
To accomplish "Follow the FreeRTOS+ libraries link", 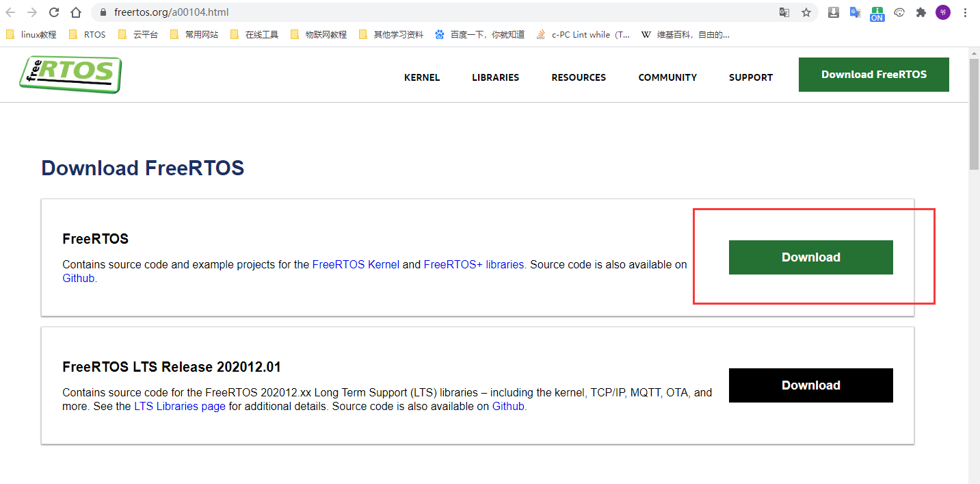I will (474, 264).
